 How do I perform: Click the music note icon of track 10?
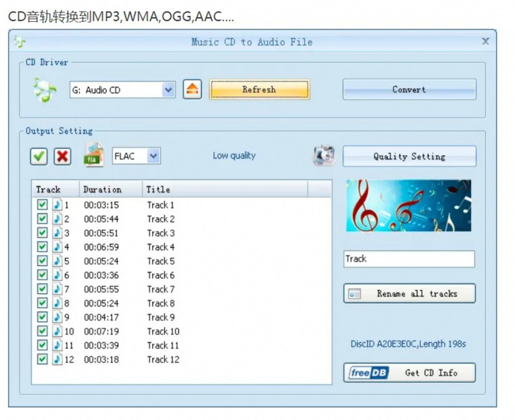[58, 331]
